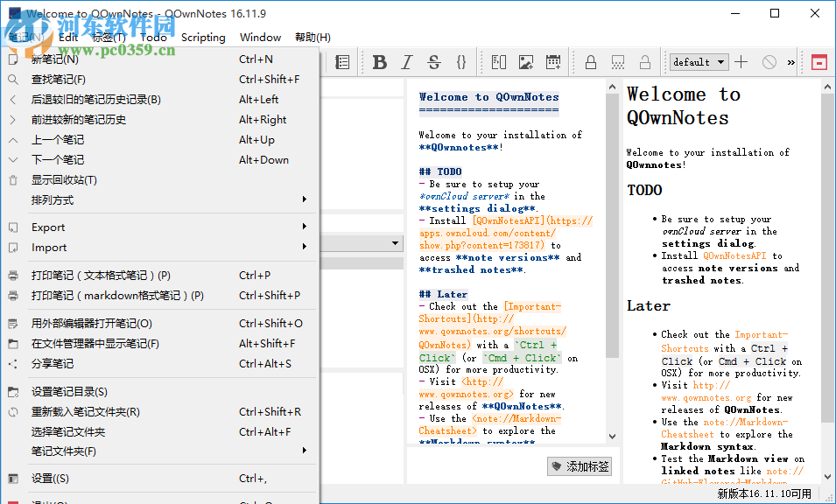This screenshot has height=504, width=836.
Task: Click the add workspace plus icon
Action: tap(741, 62)
